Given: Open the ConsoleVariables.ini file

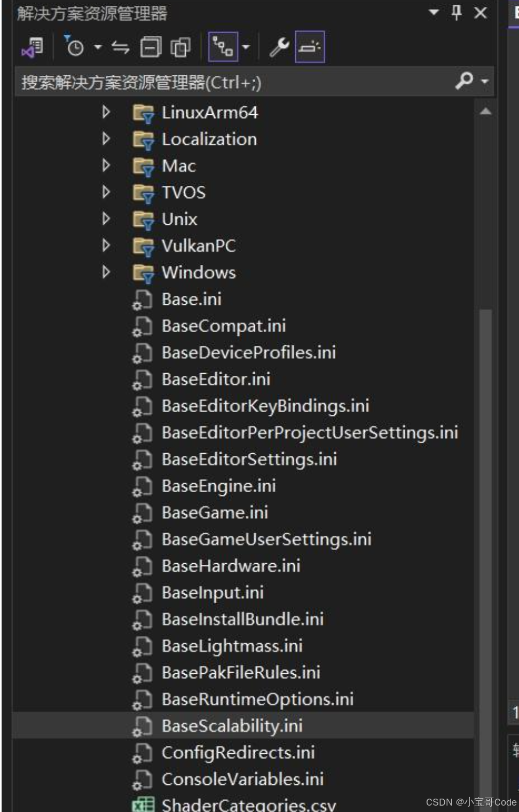Looking at the screenshot, I should (242, 779).
